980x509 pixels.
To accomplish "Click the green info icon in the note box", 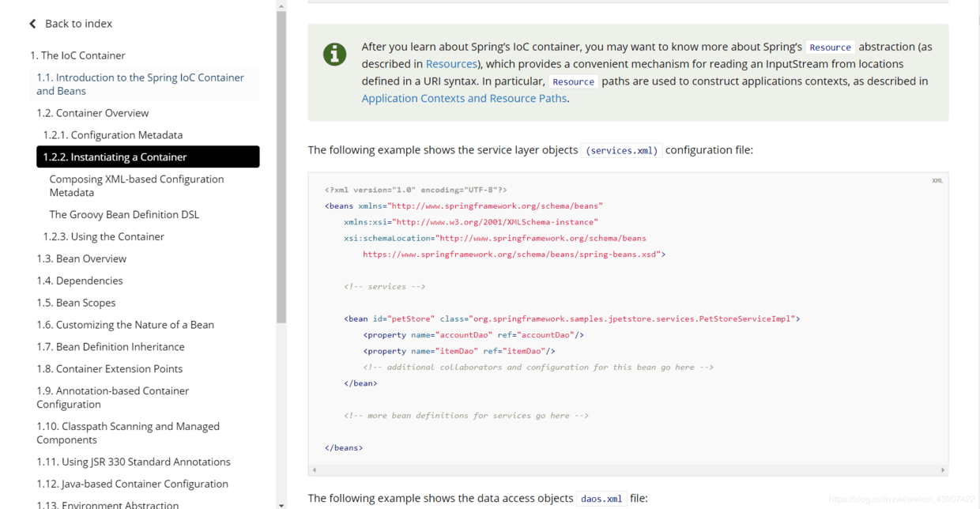I will [x=334, y=55].
